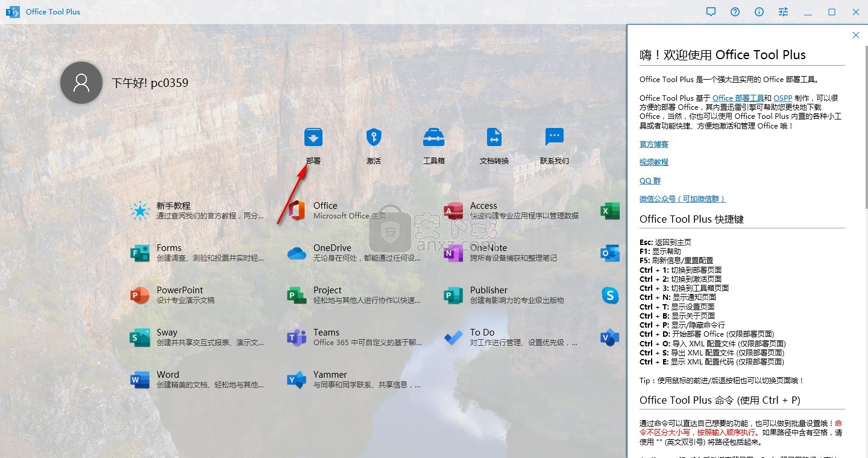This screenshot has height=458, width=868.
Task: Open the 文档转换 document conversion icon
Action: coord(494,138)
